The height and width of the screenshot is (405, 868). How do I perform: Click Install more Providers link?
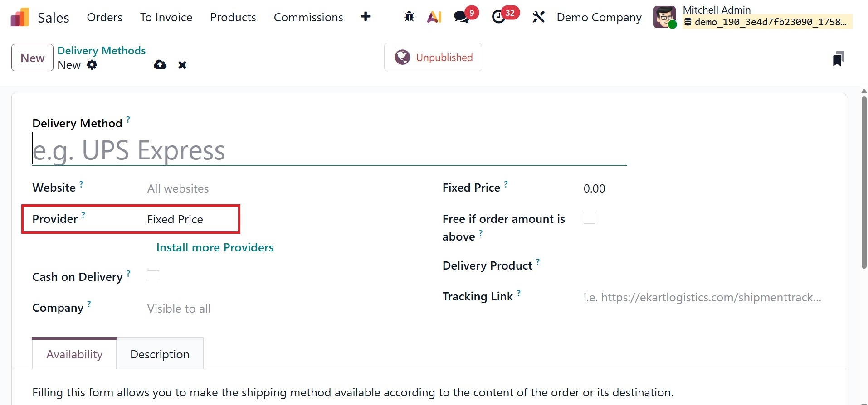point(215,247)
